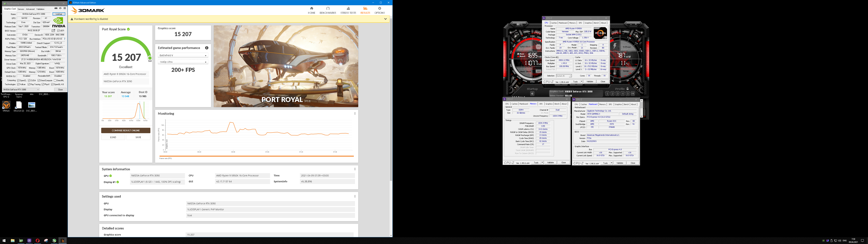Image resolution: width=868 pixels, height=244 pixels.
Task: Open the Stress Tests section in 3DMark
Action: click(x=348, y=11)
